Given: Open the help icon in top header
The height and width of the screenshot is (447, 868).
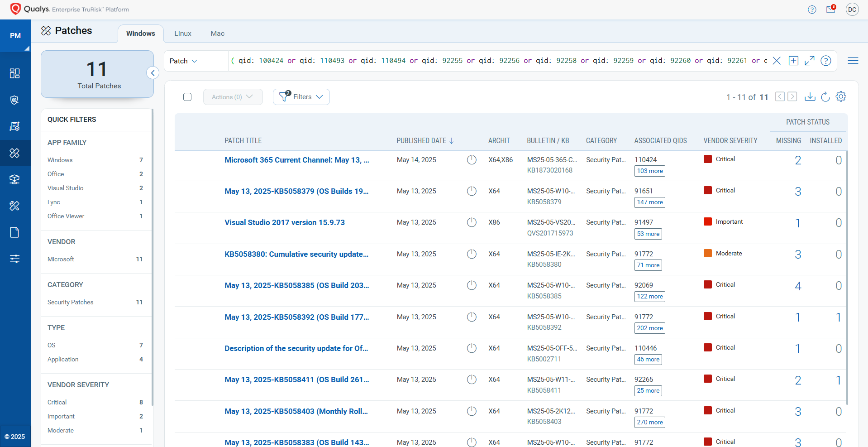Looking at the screenshot, I should pyautogui.click(x=812, y=10).
